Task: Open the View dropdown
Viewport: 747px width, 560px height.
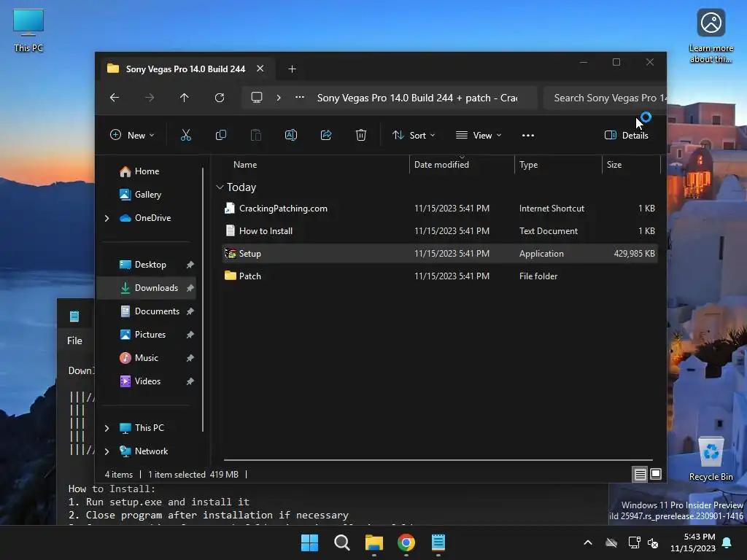Action: [x=479, y=135]
